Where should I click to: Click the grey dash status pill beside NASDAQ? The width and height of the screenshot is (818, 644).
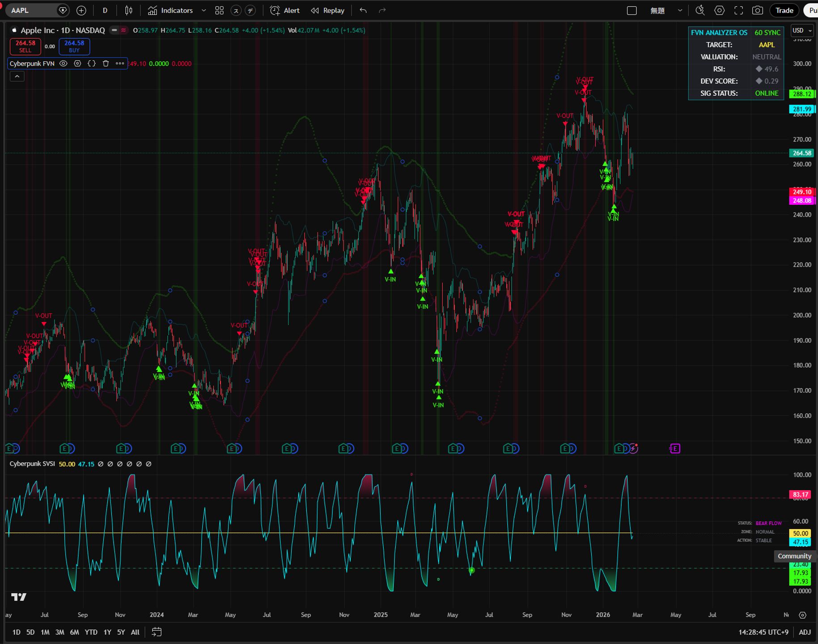[114, 30]
